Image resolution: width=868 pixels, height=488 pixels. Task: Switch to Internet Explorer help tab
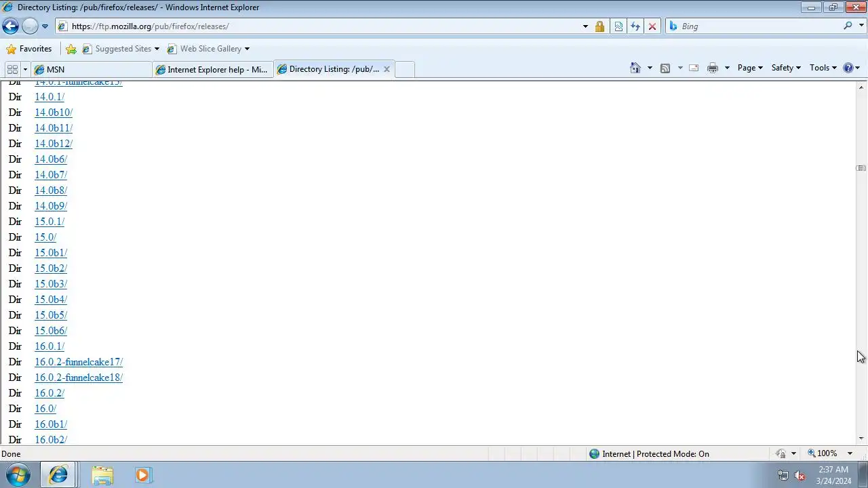(x=213, y=69)
